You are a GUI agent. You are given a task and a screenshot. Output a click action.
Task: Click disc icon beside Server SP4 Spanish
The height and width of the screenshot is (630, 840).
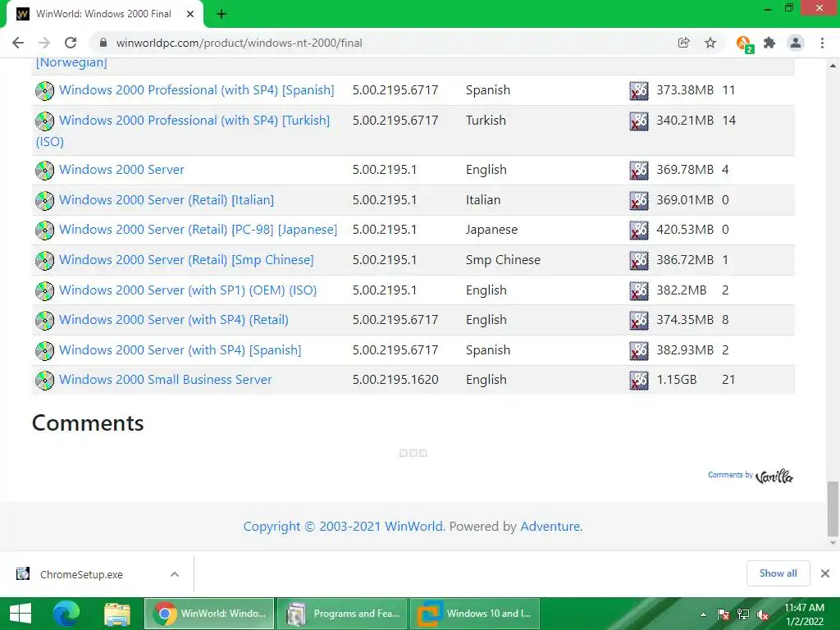[x=44, y=351]
